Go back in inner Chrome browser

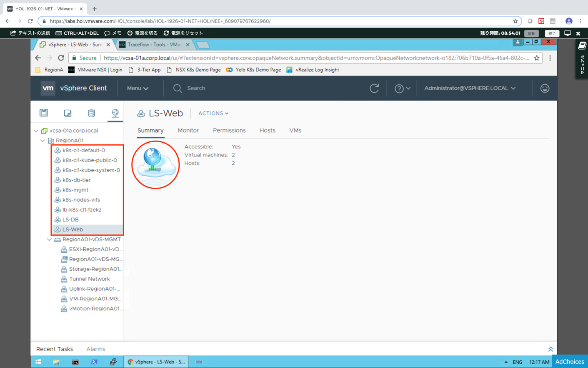point(38,58)
